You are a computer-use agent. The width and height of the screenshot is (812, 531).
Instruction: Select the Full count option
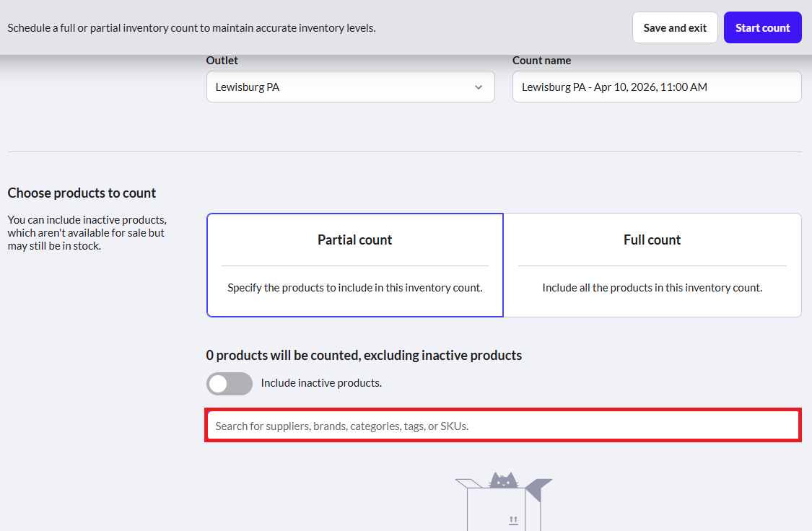click(652, 265)
